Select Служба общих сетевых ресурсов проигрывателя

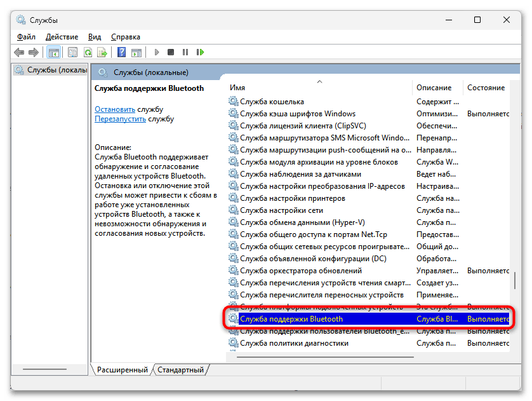coord(368,246)
